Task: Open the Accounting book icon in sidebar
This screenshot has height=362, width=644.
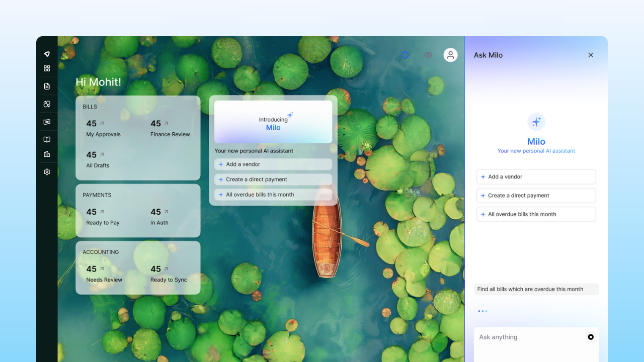Action: pyautogui.click(x=47, y=139)
